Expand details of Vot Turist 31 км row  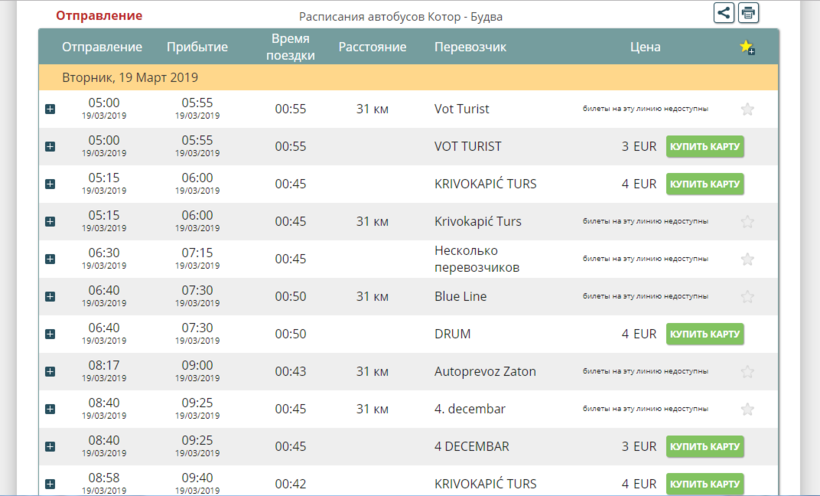pos(50,109)
